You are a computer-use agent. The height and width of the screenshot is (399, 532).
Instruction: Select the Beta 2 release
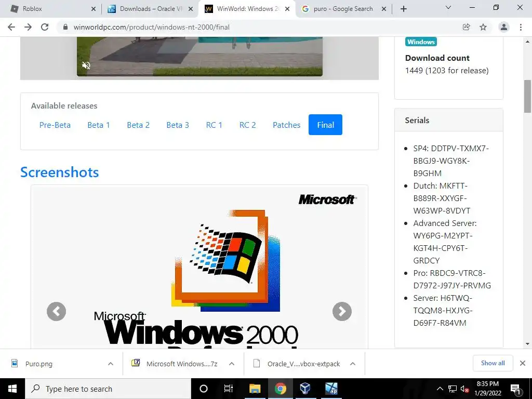pos(138,125)
